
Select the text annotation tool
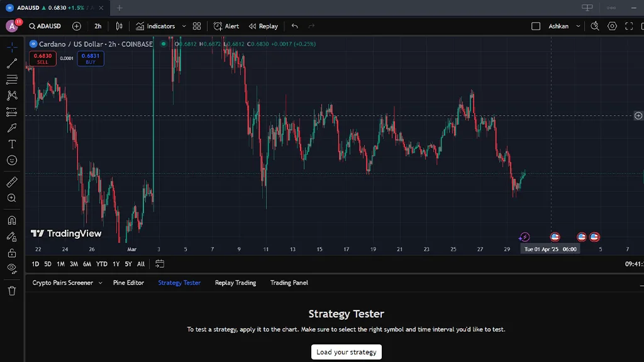11,144
